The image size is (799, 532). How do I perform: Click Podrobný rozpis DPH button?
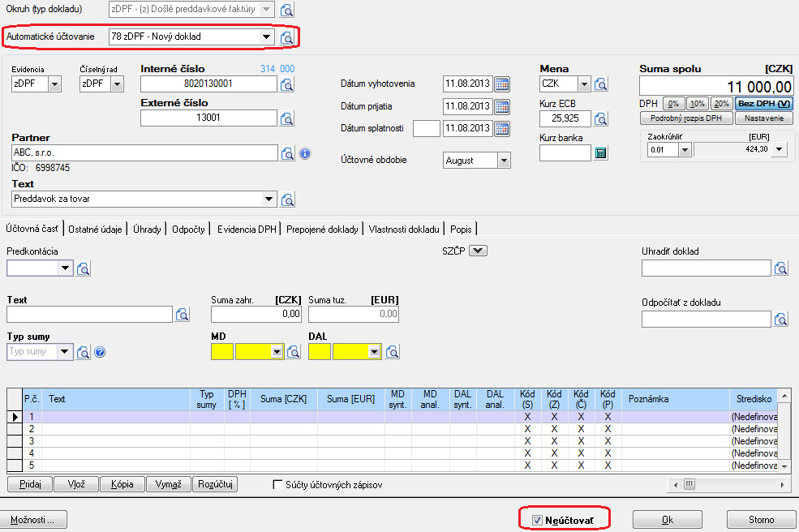coord(686,118)
